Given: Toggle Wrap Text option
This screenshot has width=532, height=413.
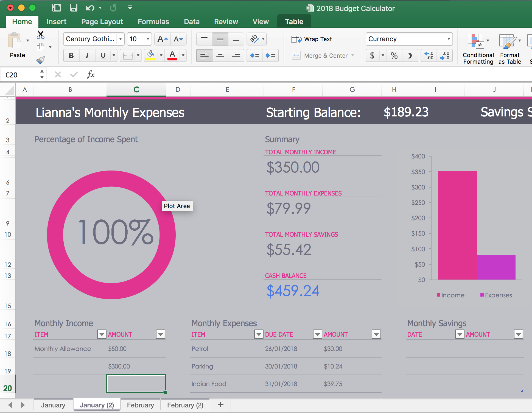Looking at the screenshot, I should [x=312, y=39].
